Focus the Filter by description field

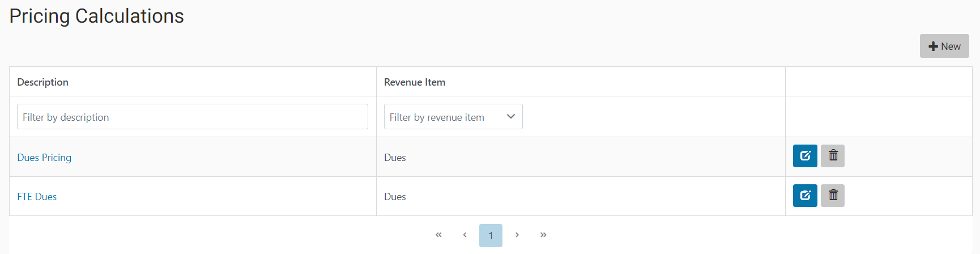coord(193,116)
